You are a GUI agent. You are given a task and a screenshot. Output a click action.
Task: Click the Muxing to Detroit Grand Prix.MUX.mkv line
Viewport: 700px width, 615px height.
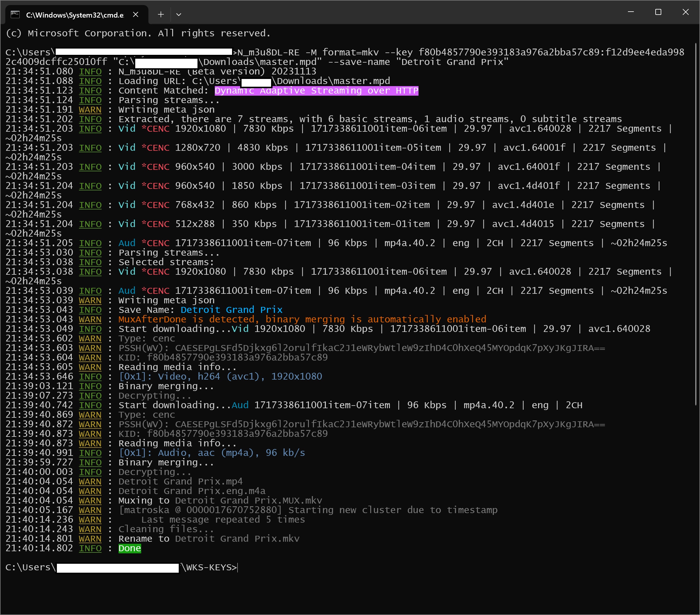point(220,501)
